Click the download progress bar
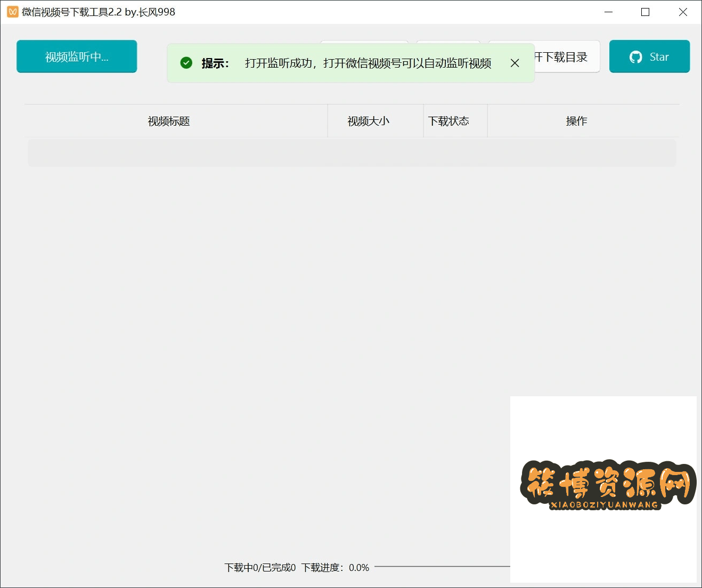This screenshot has width=702, height=588. (x=442, y=567)
